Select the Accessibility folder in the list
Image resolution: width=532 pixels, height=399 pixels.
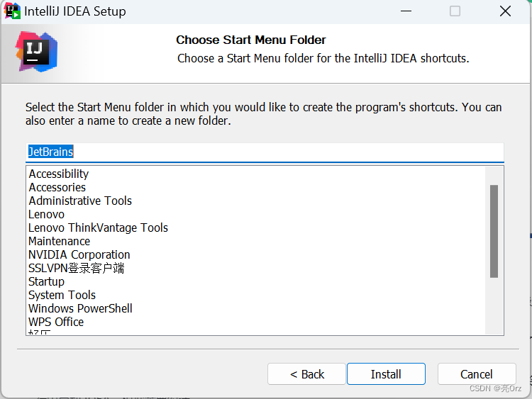(x=59, y=174)
